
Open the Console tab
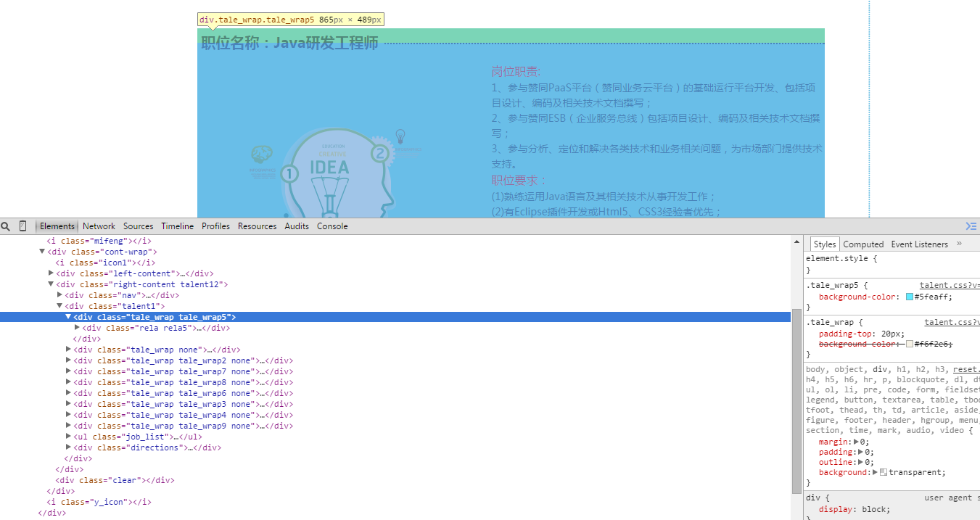332,226
